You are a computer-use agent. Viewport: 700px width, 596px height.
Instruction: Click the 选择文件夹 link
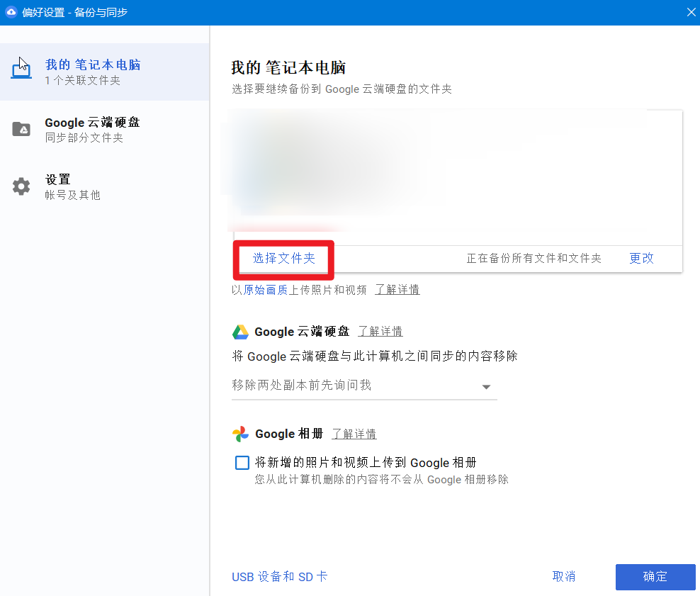click(284, 258)
